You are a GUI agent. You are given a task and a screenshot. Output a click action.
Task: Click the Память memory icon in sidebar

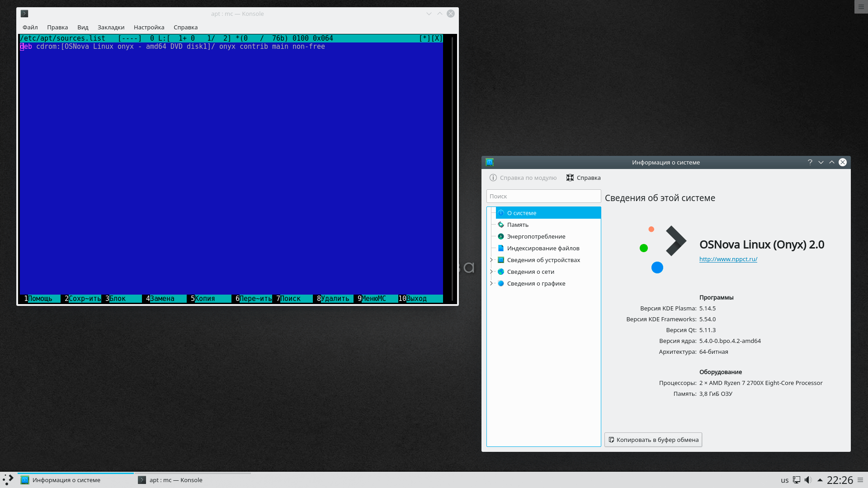[501, 225]
